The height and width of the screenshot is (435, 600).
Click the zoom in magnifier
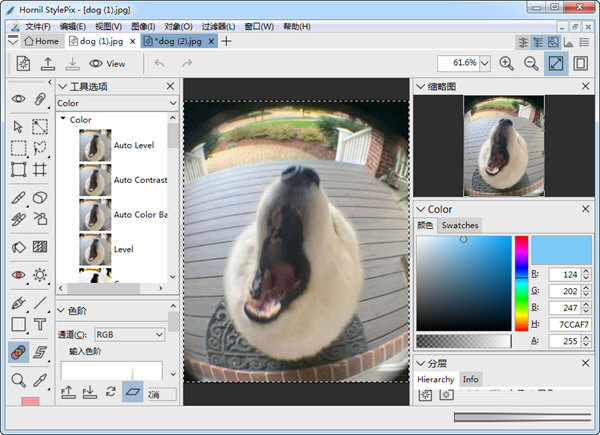point(506,63)
